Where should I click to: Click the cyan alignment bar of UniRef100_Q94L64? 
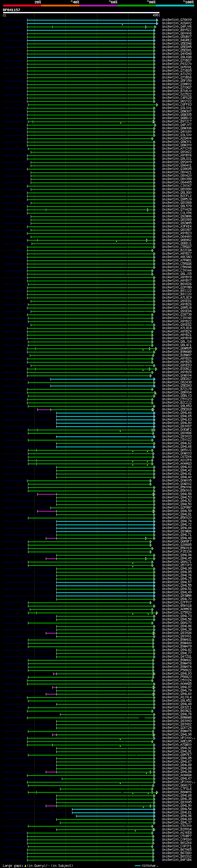(105, 413)
